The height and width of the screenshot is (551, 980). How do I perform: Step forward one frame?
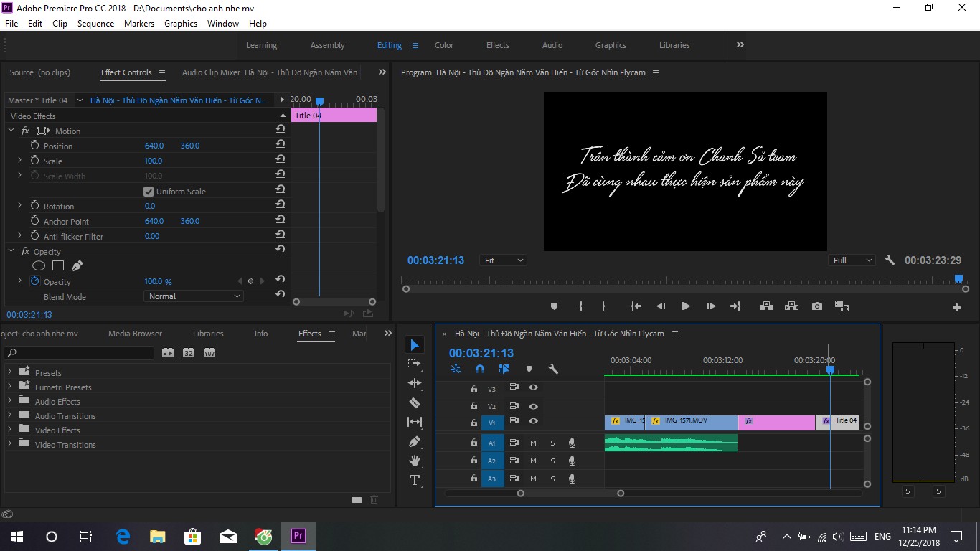click(711, 306)
